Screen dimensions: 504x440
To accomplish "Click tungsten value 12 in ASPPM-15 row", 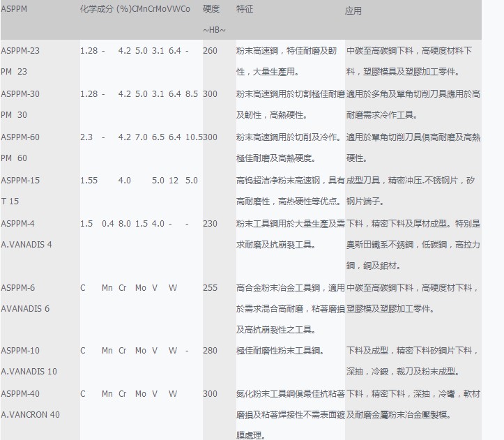I will point(174,181).
